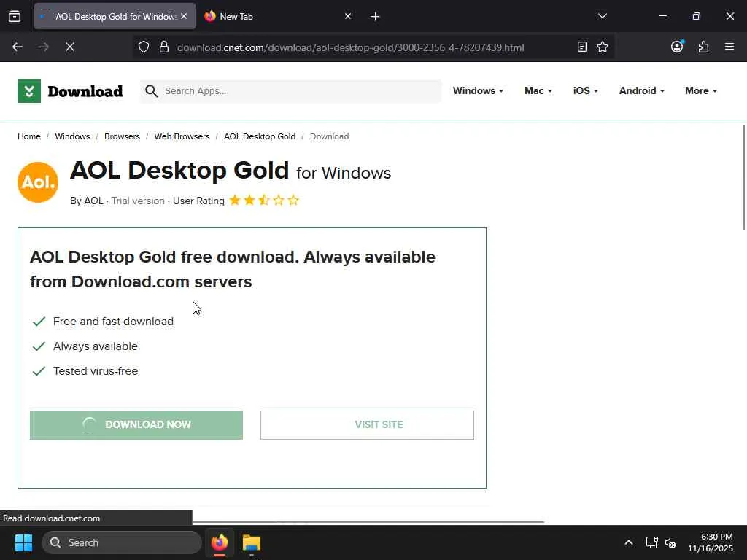
Task: Open AOL Desktop Gold breadcrumb link
Action: tap(260, 136)
